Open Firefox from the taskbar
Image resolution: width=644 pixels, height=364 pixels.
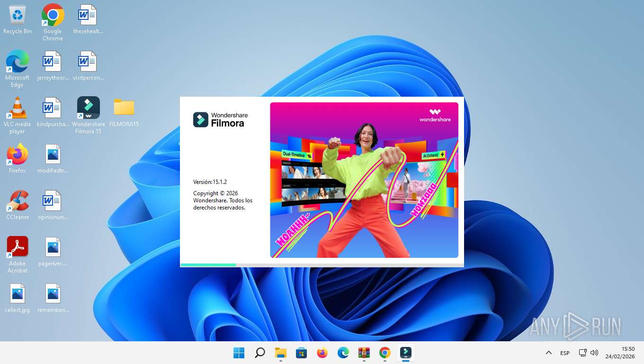coord(322,353)
